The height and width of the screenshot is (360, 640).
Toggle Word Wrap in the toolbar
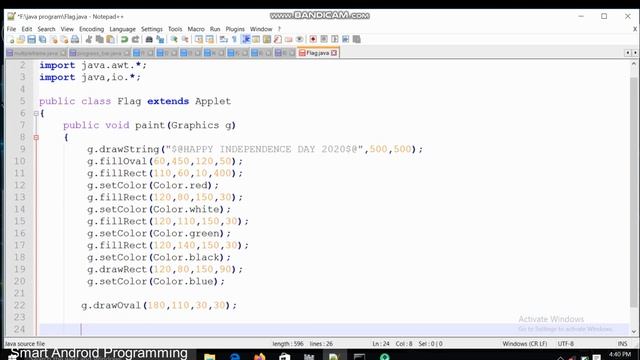(224, 40)
